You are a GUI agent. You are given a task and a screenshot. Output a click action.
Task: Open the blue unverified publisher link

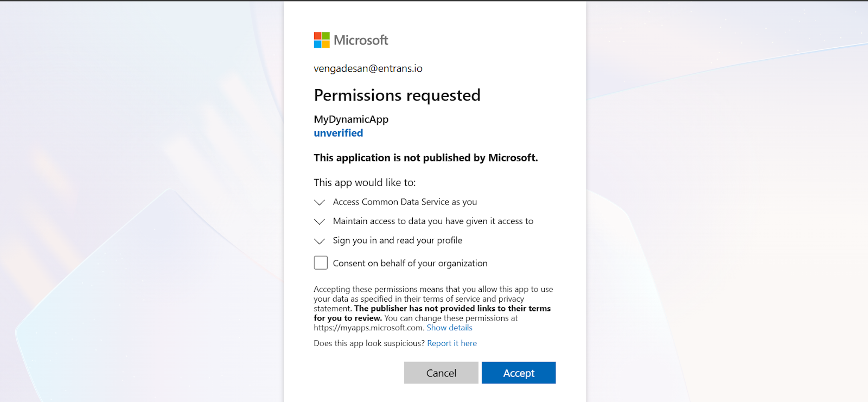[338, 133]
